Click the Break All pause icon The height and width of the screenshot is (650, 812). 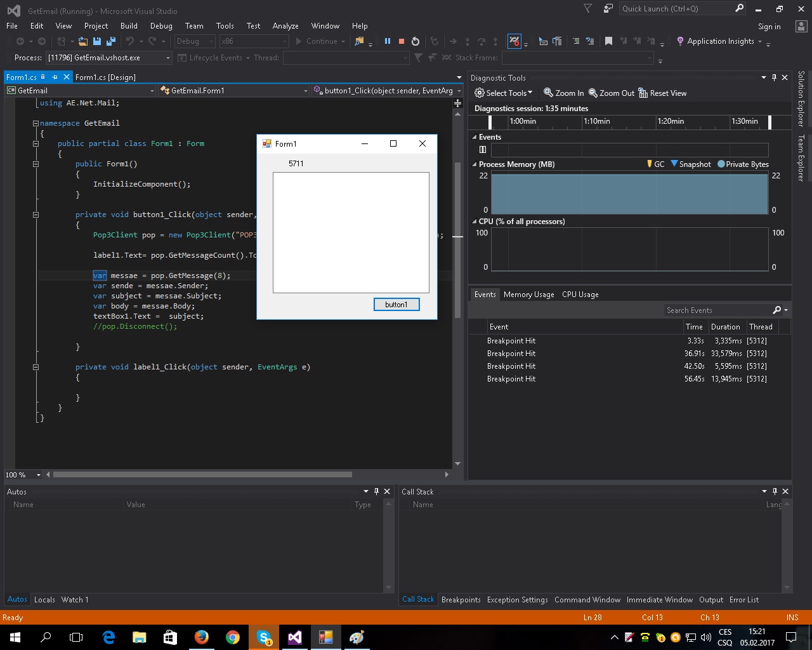pos(387,41)
